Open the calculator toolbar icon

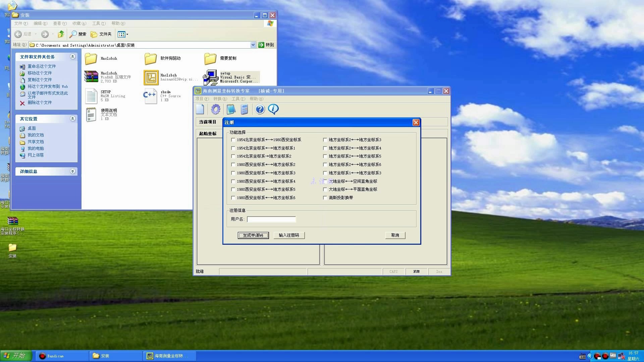click(x=245, y=109)
